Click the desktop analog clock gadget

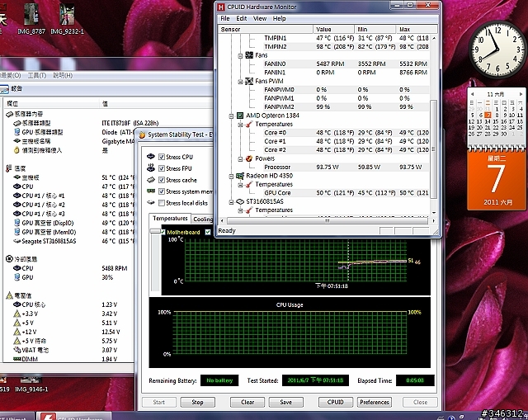(497, 50)
